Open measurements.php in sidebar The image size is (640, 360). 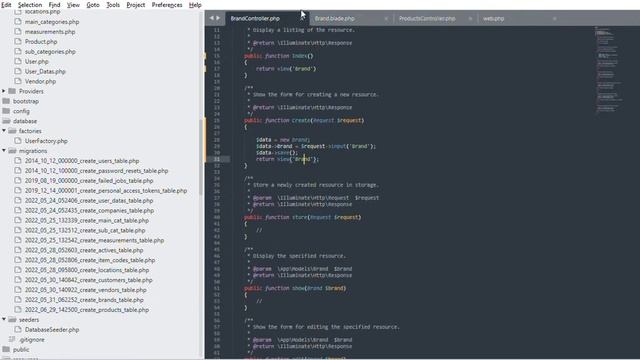[50, 32]
